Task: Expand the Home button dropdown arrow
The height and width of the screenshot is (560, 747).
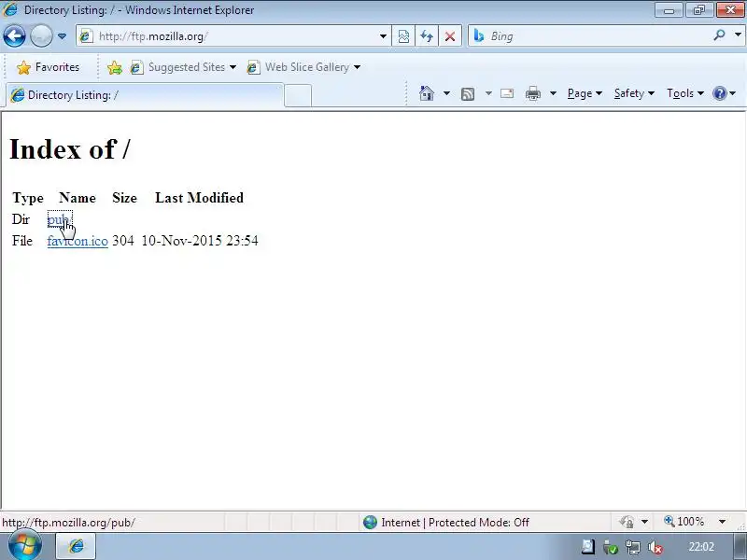Action: pyautogui.click(x=446, y=93)
